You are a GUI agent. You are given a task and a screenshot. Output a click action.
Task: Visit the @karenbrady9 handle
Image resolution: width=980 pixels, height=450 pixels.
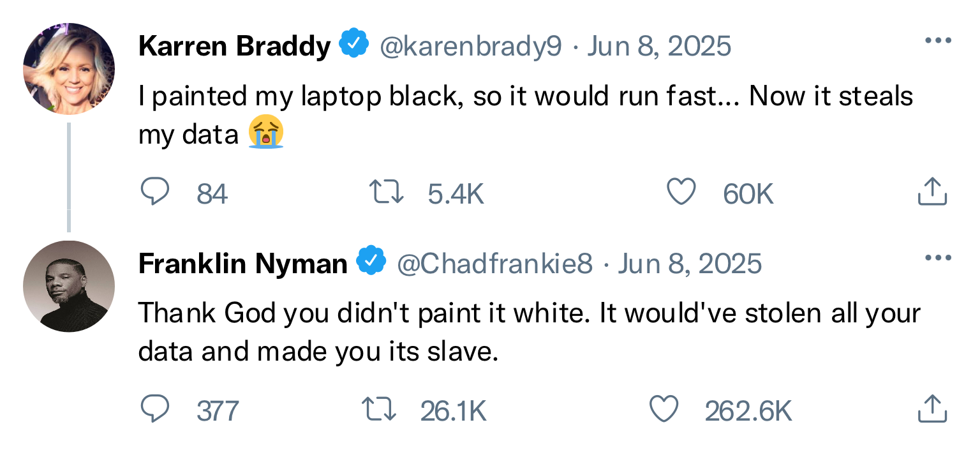click(471, 46)
